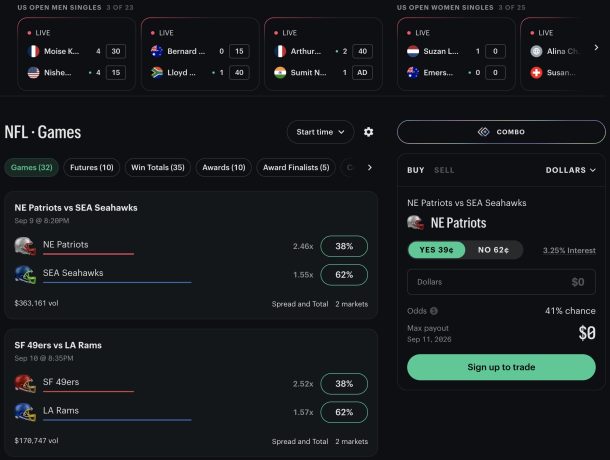This screenshot has height=460, width=610.
Task: Click the $178,747 vol text
Action: (x=36, y=441)
